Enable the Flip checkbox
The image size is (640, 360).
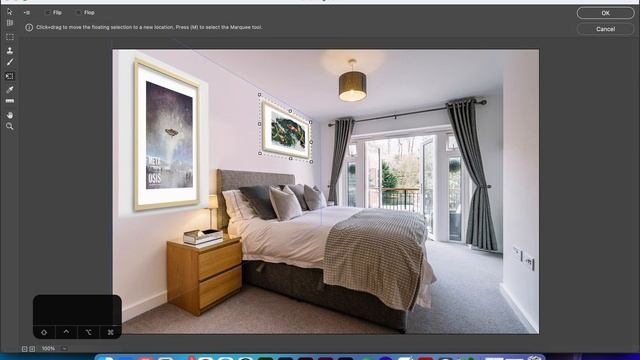47,13
